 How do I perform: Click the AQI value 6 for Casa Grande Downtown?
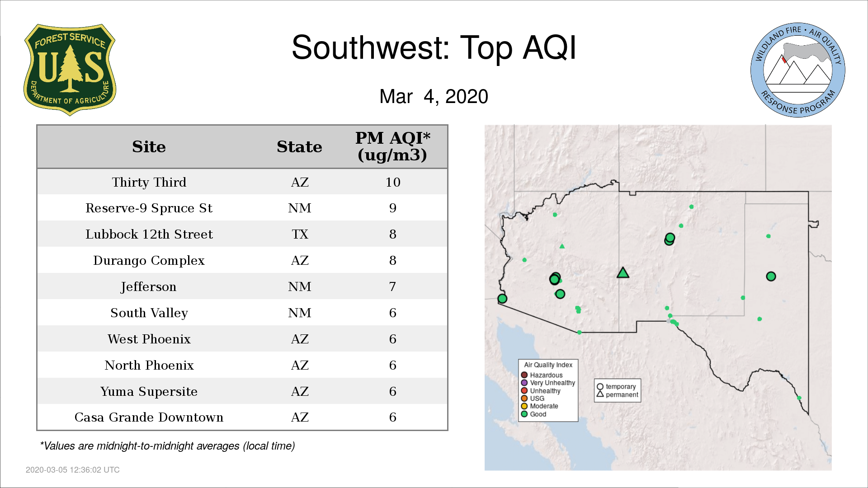pos(392,418)
